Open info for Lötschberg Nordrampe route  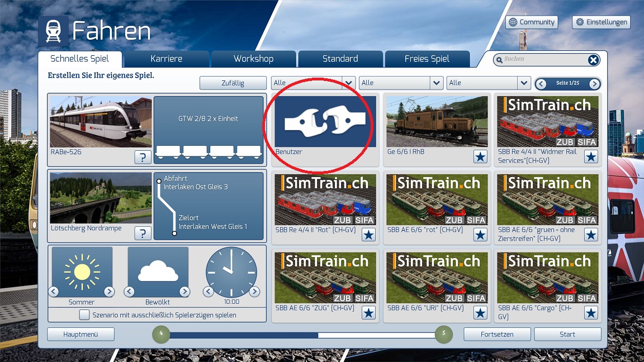tap(143, 233)
